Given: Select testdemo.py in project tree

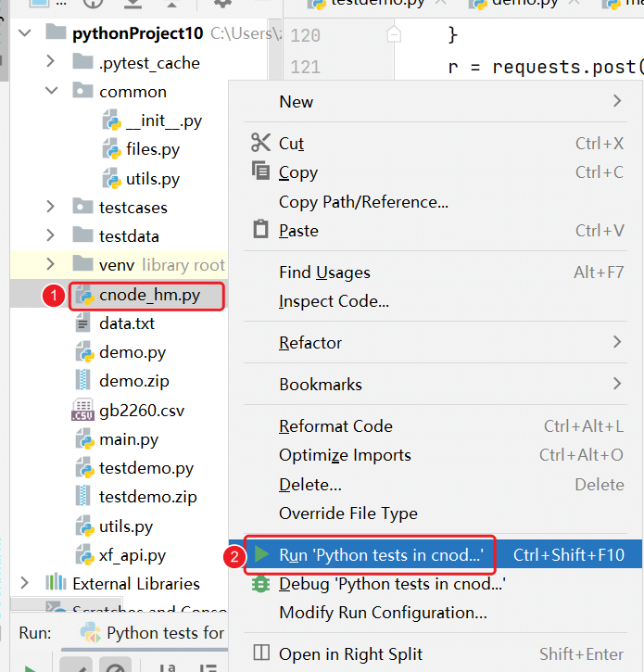Looking at the screenshot, I should (x=146, y=468).
